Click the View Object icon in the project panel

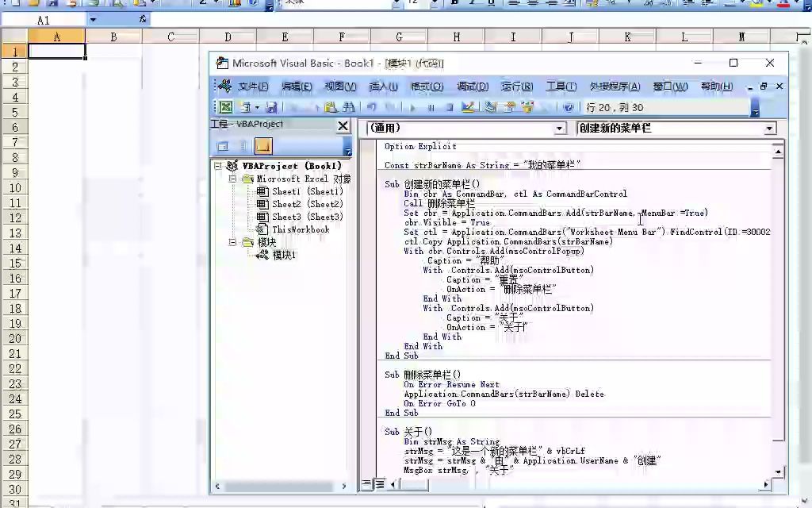click(243, 146)
